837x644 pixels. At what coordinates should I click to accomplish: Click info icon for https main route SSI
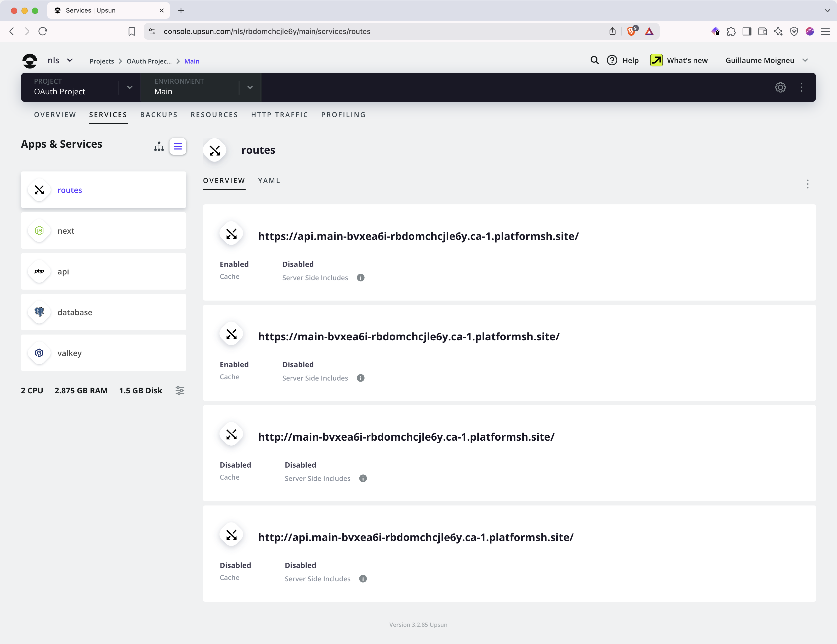point(361,378)
